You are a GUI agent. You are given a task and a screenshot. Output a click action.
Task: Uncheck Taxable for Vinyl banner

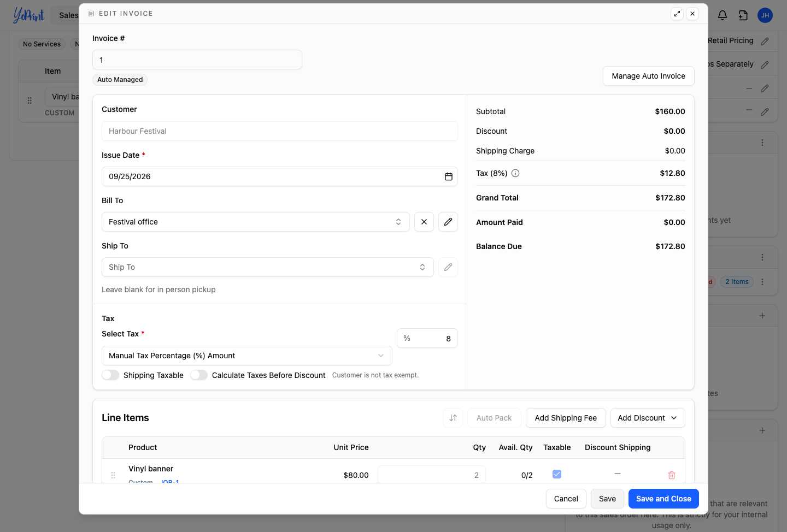(x=557, y=474)
